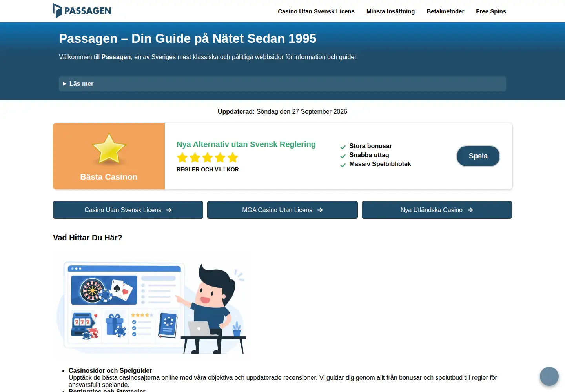Expand the Läs mer section
This screenshot has width=565, height=392.
point(282,84)
